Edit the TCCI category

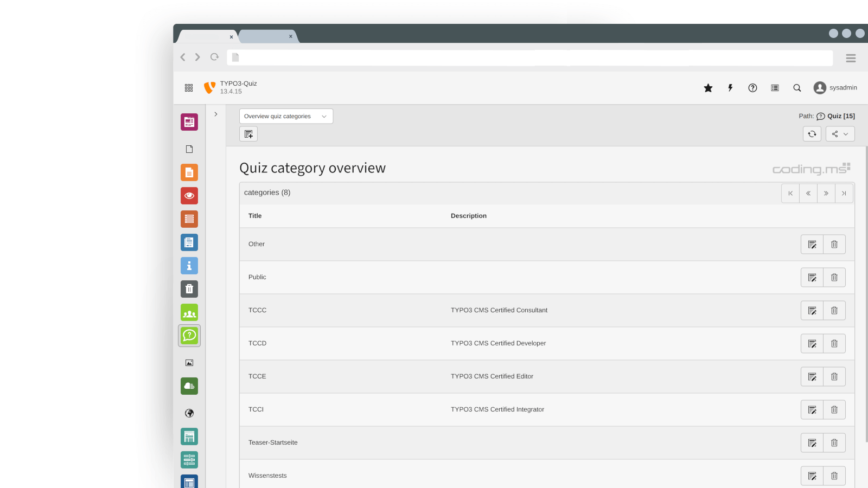coord(812,410)
